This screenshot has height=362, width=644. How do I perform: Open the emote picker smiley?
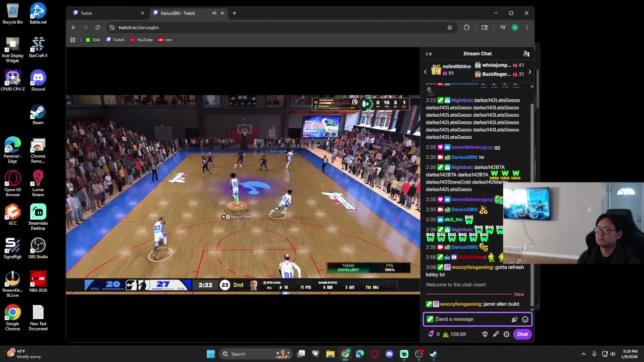(525, 319)
